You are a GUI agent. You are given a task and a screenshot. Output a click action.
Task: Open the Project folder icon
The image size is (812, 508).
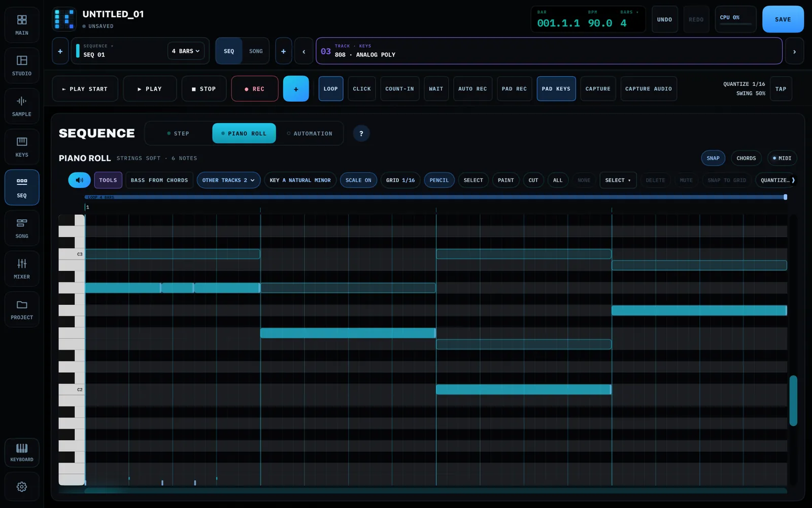pos(22,309)
